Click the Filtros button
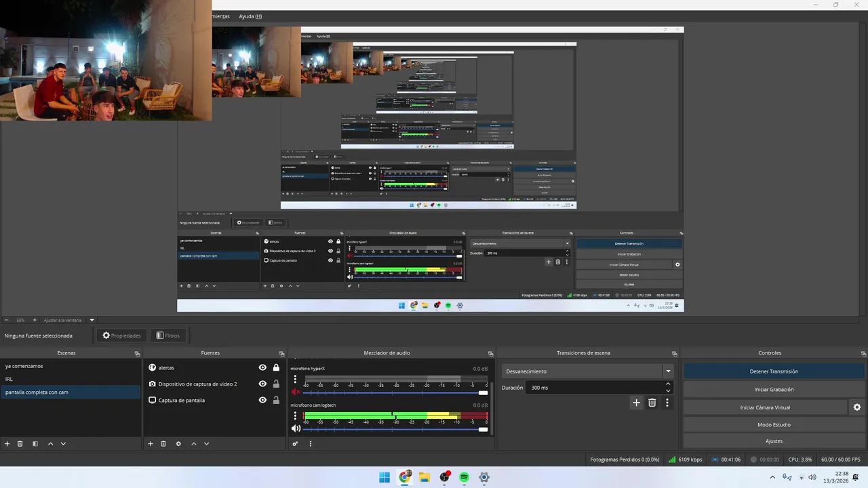868x488 pixels. pyautogui.click(x=167, y=335)
